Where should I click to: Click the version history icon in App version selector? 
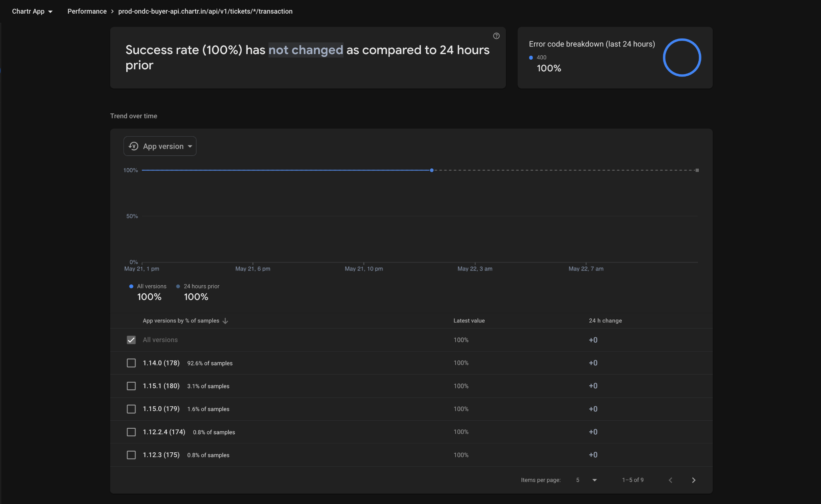[x=133, y=146]
